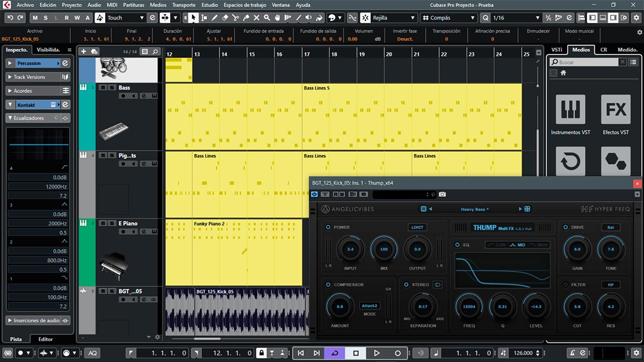This screenshot has width=644, height=362.
Task: Click the LIMIT button in Thump
Action: [x=417, y=227]
